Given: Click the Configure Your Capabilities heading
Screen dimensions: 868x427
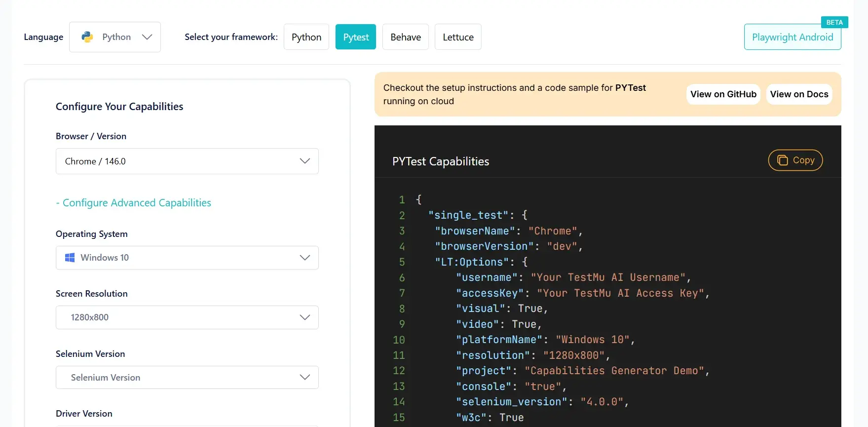Looking at the screenshot, I should (x=119, y=107).
